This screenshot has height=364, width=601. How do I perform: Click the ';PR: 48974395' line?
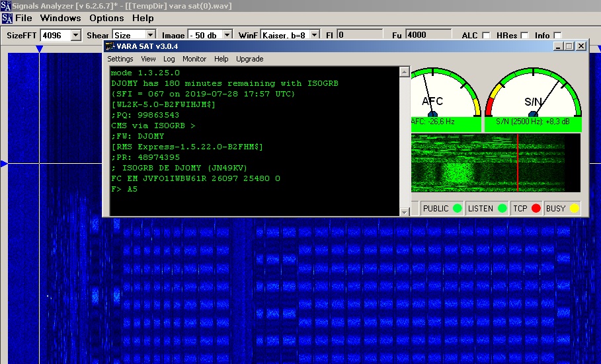[145, 157]
